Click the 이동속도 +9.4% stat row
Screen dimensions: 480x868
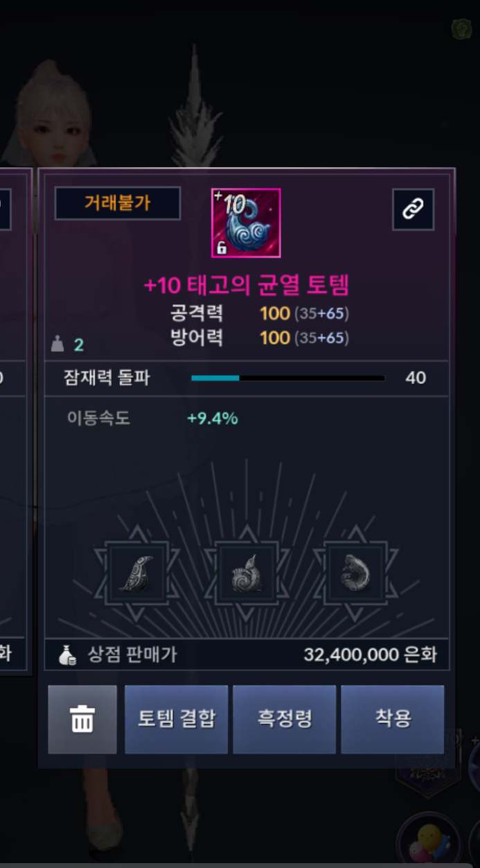pyautogui.click(x=152, y=418)
